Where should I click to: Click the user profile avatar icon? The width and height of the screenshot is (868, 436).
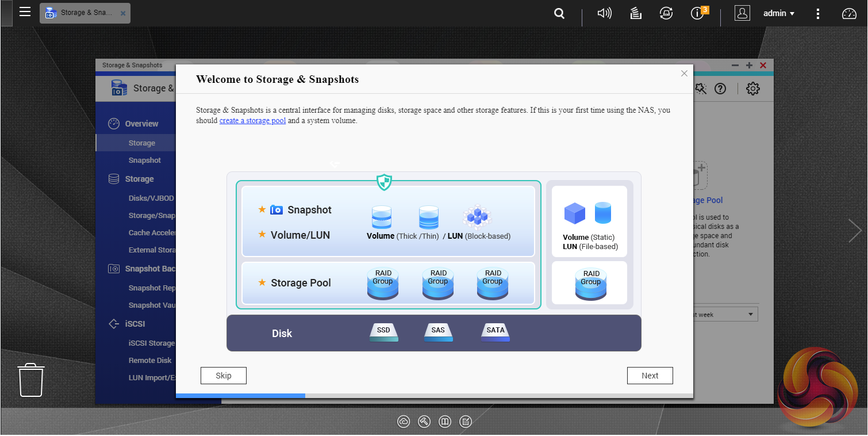click(742, 13)
